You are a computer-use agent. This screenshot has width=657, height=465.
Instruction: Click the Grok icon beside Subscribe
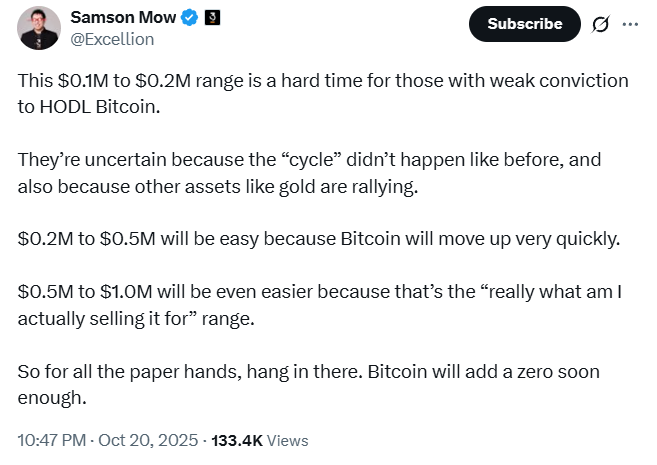click(601, 24)
